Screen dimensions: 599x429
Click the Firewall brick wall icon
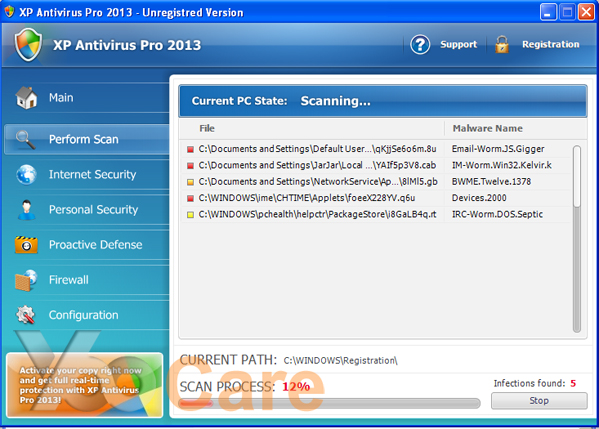(x=26, y=280)
